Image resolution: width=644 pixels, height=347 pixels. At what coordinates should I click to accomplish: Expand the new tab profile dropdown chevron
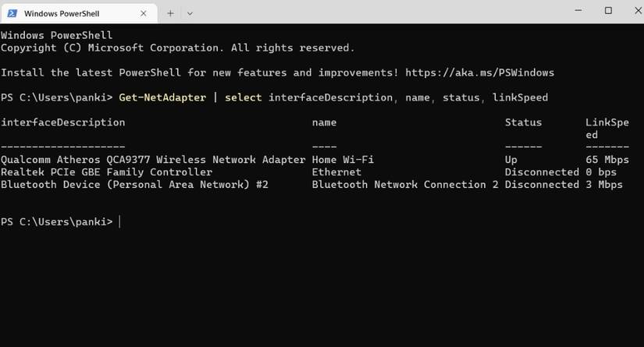pos(190,13)
